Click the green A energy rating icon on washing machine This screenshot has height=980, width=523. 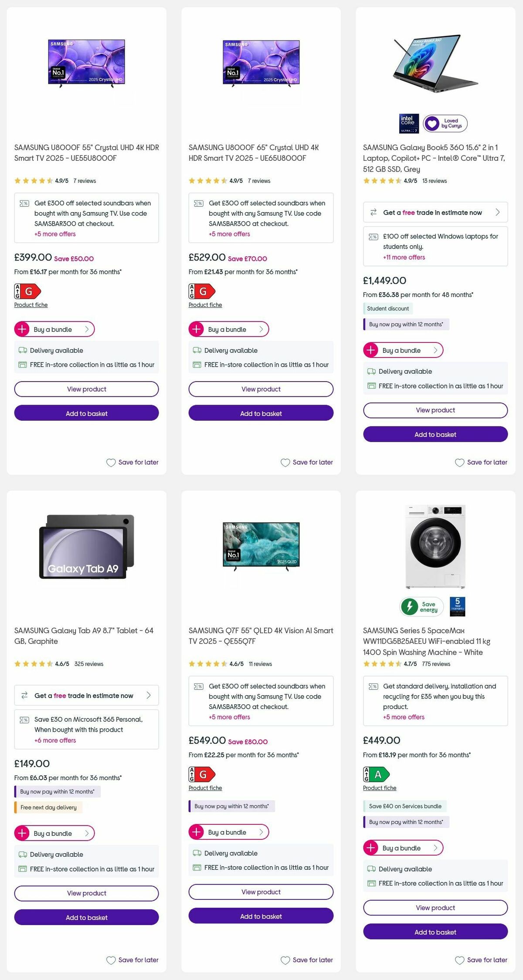click(377, 774)
